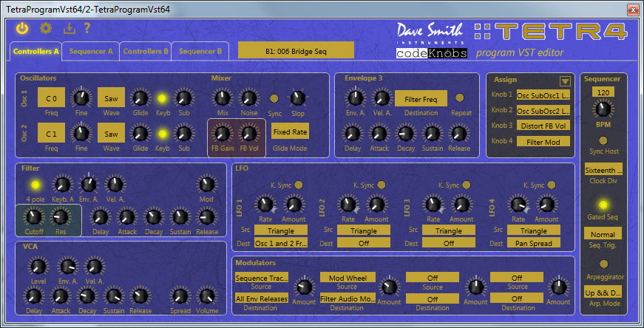The width and height of the screenshot is (644, 328).
Task: Open the Osc 1 Wave Saw selector
Action: pos(112,97)
